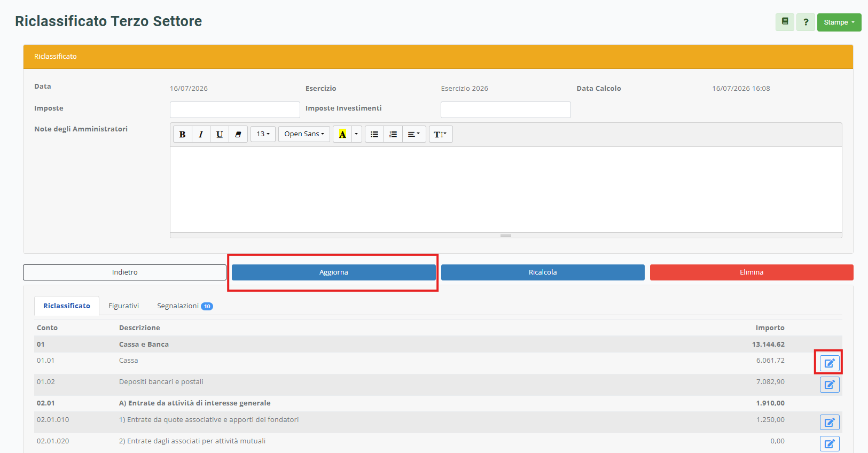Open the help question mark button
This screenshot has height=453, width=868.
click(806, 22)
